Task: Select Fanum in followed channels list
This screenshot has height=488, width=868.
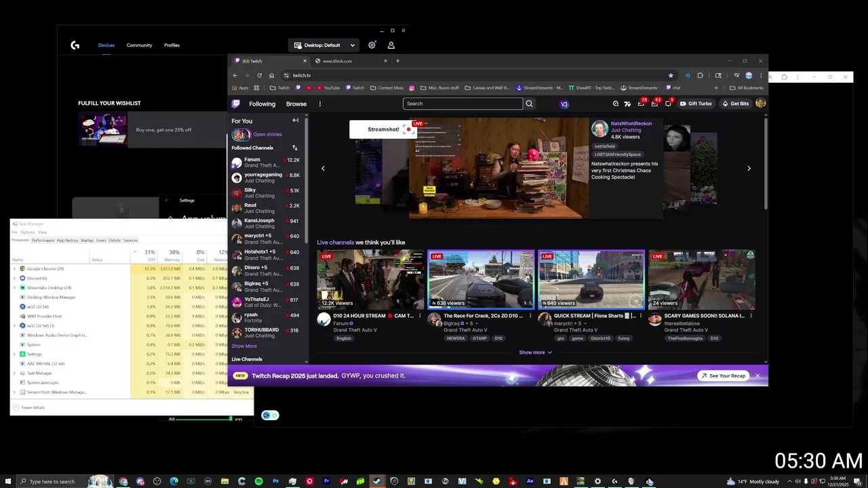Action: coord(265,162)
